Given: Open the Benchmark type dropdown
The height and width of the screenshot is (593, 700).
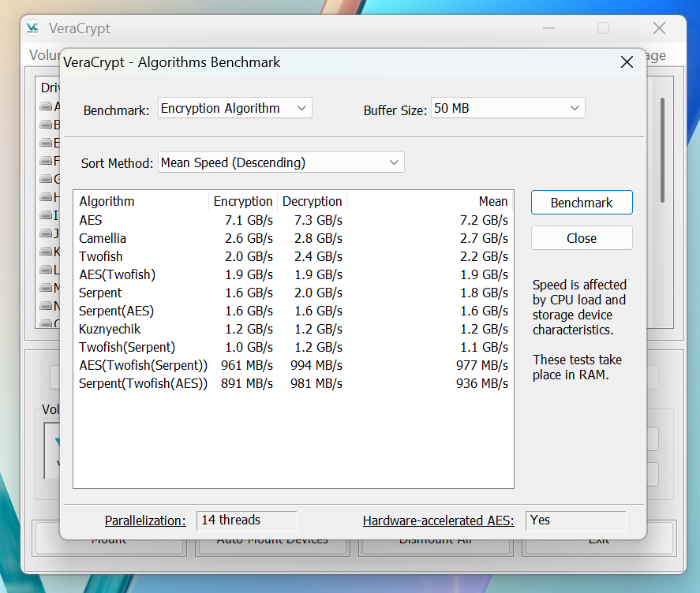Looking at the screenshot, I should point(234,108).
